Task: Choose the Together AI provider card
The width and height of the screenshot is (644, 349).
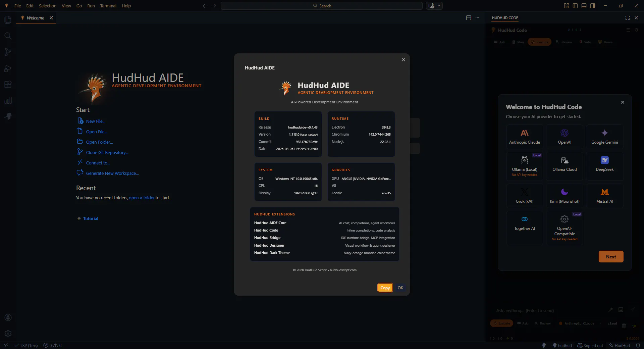Action: (x=525, y=228)
